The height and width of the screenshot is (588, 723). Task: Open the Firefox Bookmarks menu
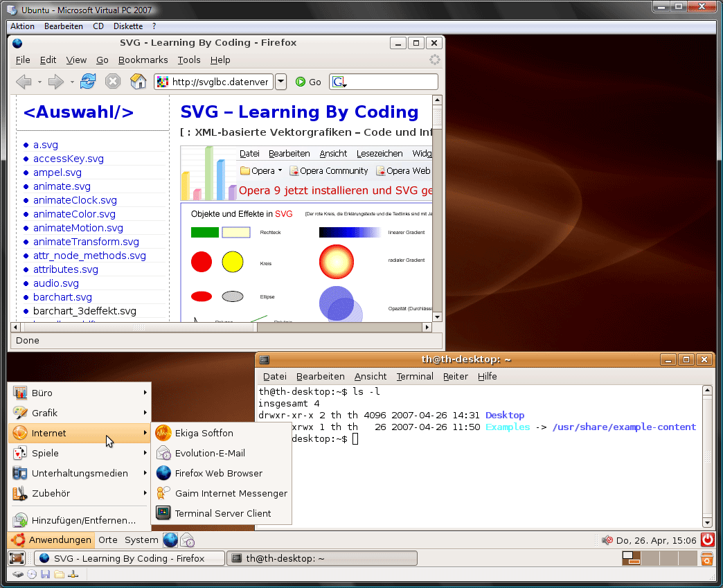click(143, 60)
